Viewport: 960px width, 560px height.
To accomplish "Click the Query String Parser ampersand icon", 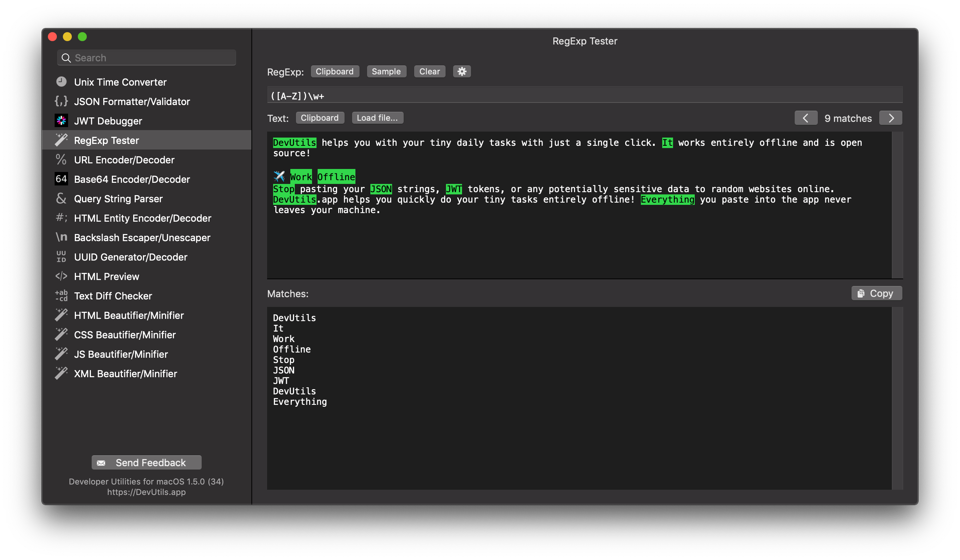I will coord(61,199).
